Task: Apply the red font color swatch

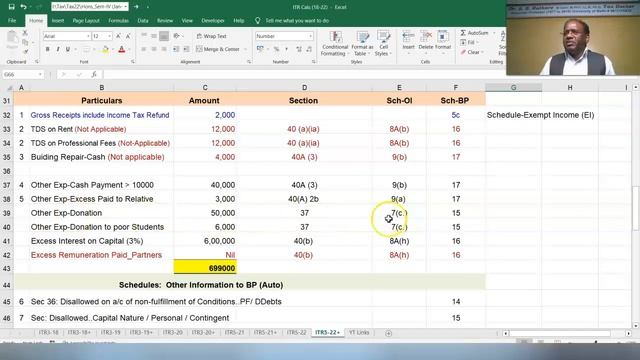Action: coord(122,49)
